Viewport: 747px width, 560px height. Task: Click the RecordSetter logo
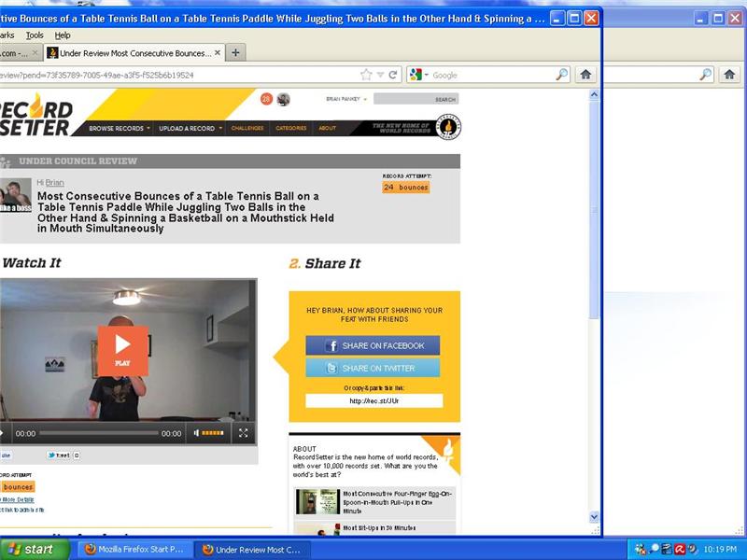[35, 114]
